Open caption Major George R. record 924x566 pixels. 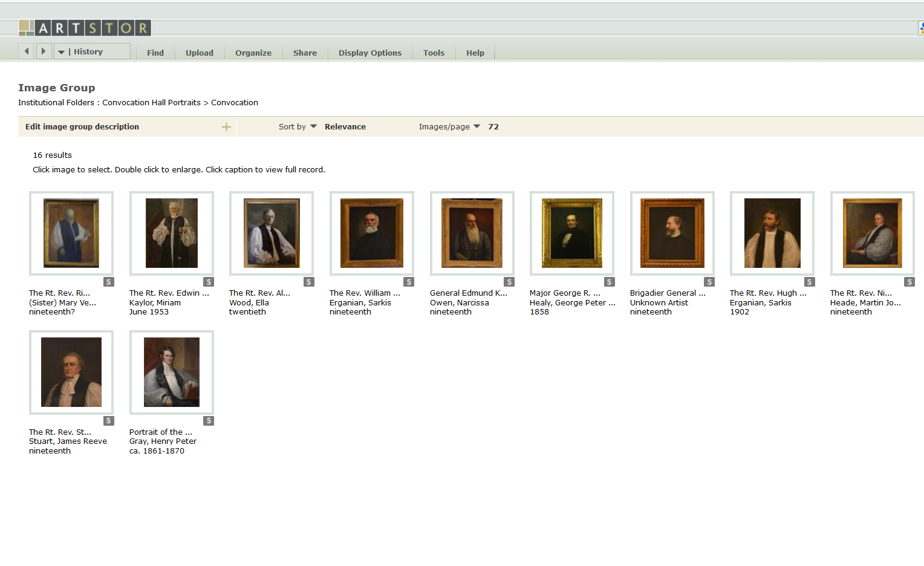pyautogui.click(x=565, y=293)
